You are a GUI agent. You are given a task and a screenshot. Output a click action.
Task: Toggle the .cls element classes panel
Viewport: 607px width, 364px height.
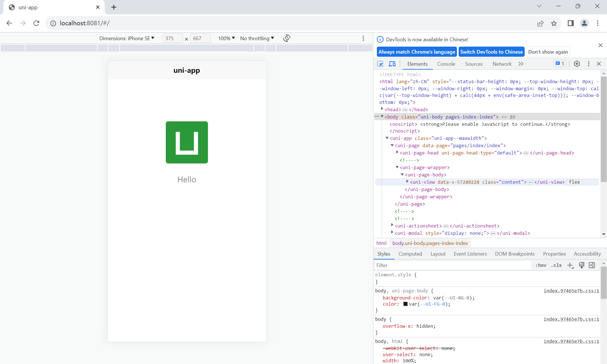[556, 265]
